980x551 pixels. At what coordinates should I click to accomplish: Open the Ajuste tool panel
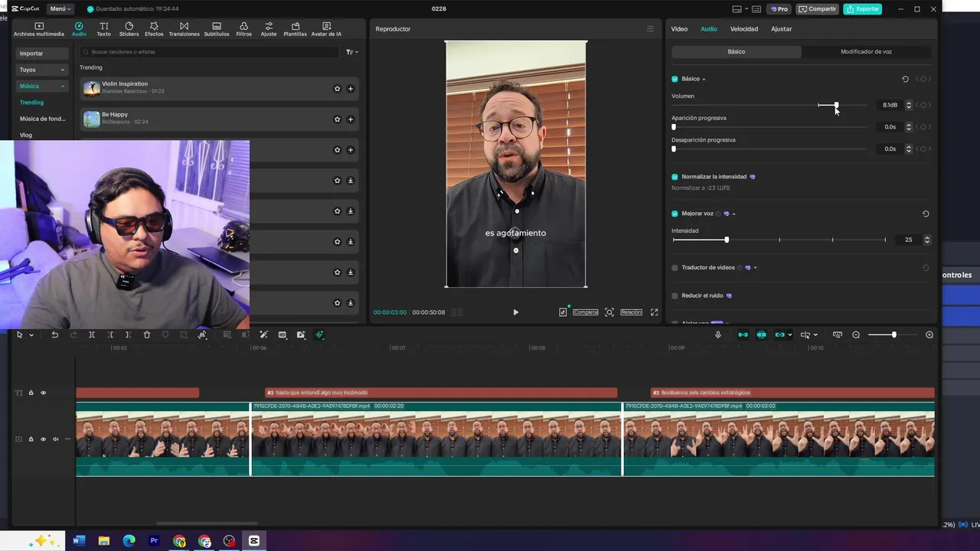pos(268,29)
